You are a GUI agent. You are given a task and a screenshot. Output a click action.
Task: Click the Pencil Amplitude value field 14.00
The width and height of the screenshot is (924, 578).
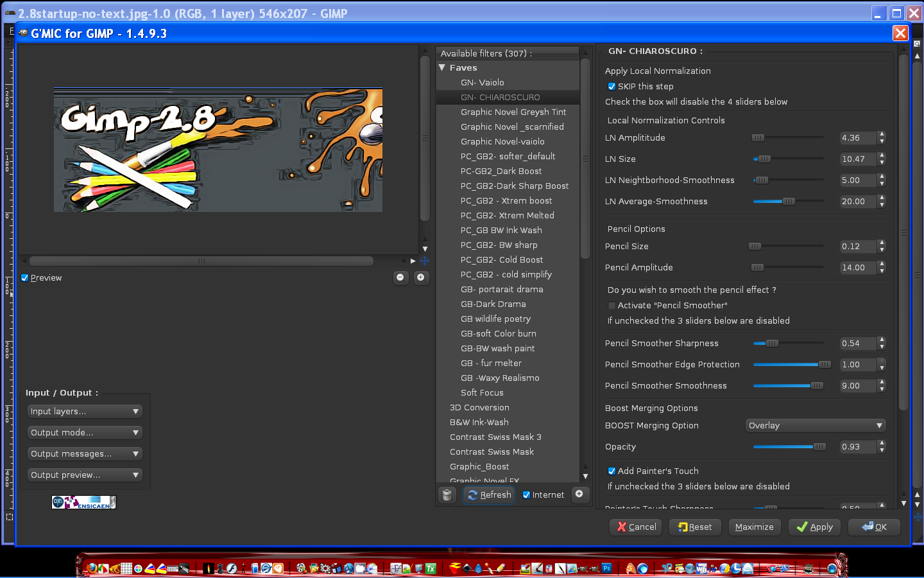tap(858, 268)
